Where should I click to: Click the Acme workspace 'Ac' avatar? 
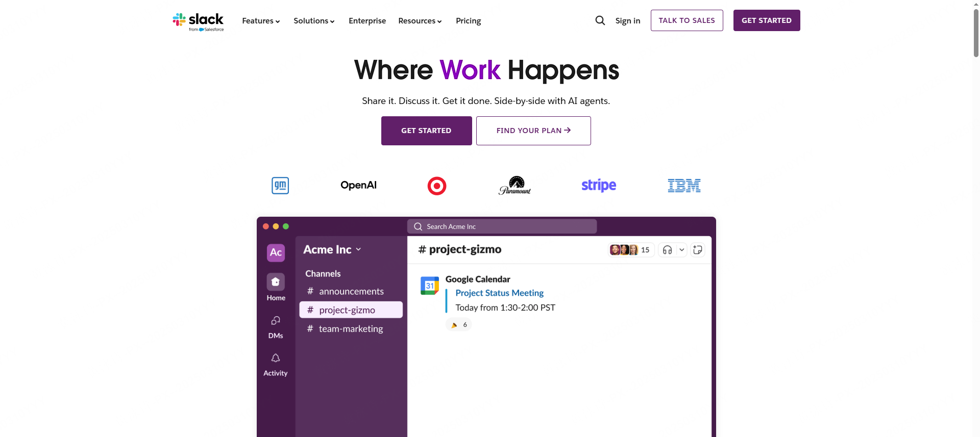tap(276, 252)
